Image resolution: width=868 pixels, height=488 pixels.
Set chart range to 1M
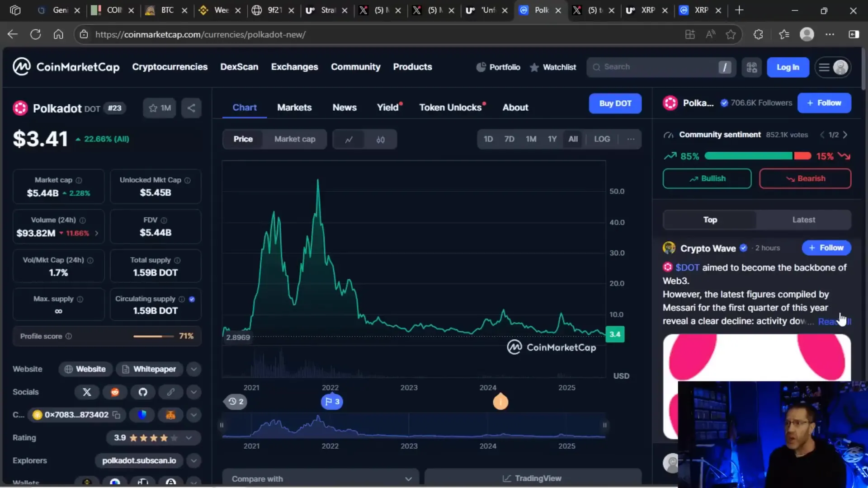pos(531,139)
